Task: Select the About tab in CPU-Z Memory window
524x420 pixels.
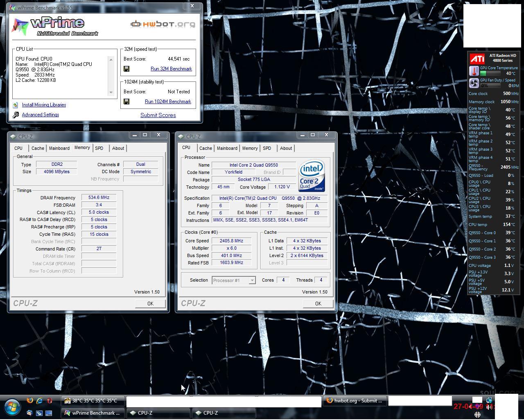Action: click(118, 148)
